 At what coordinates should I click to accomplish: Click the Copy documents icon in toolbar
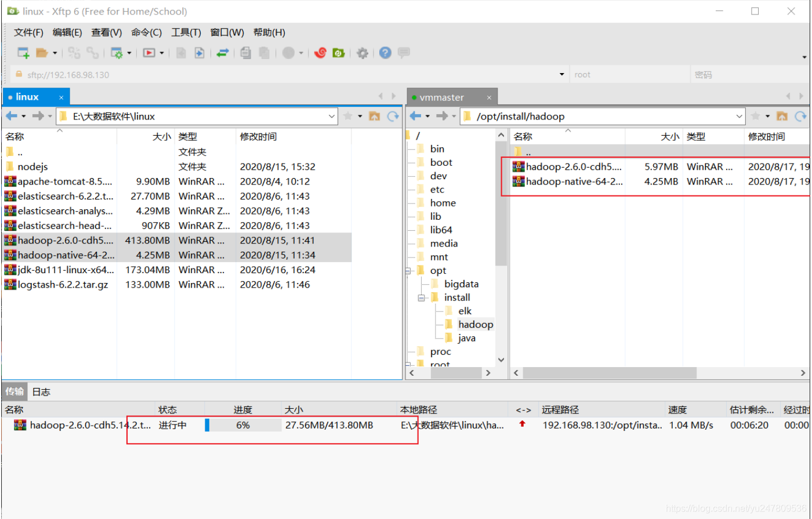(x=246, y=53)
